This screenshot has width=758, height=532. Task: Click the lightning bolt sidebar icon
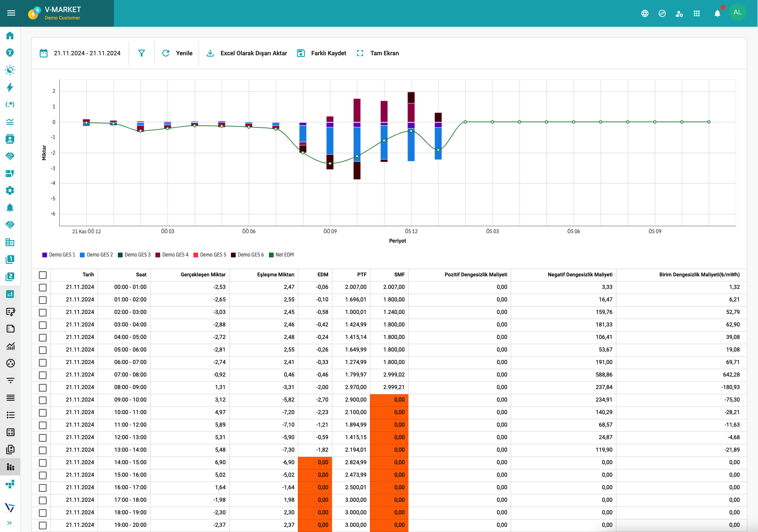tap(10, 87)
